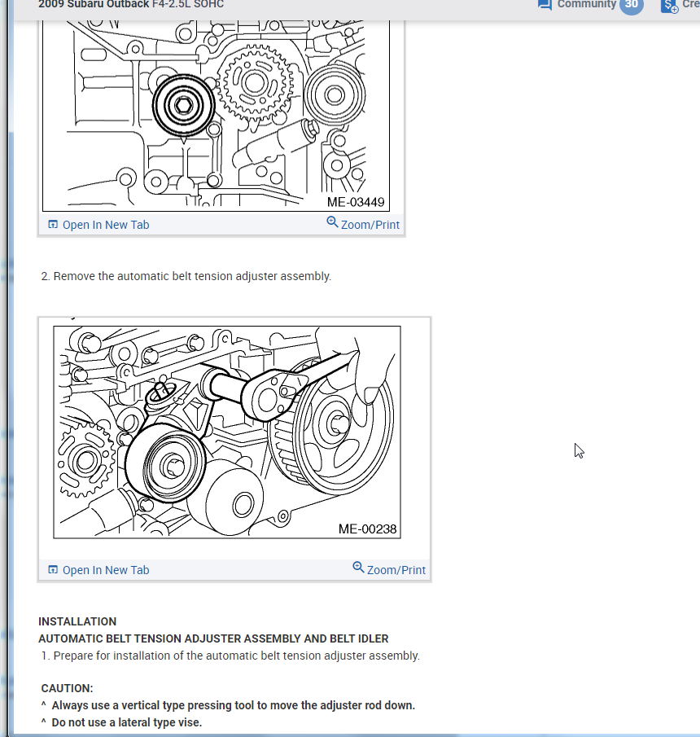Image resolution: width=700 pixels, height=737 pixels.
Task: Click the Open In New Tab icon under diagram ME-03449
Action: click(x=53, y=224)
